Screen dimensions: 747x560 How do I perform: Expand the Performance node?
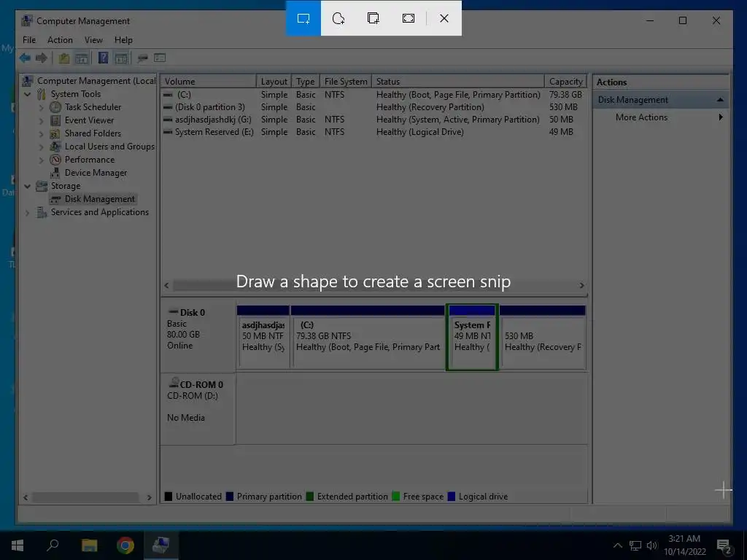(41, 160)
